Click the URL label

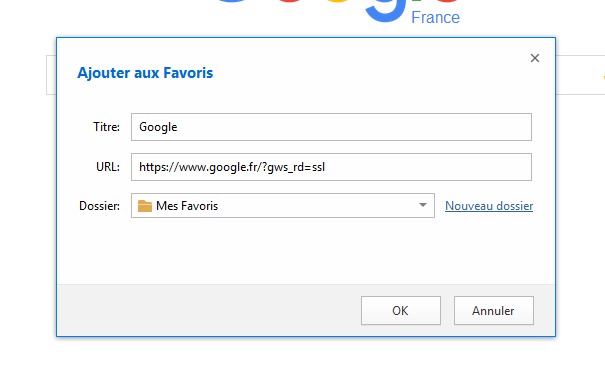108,167
